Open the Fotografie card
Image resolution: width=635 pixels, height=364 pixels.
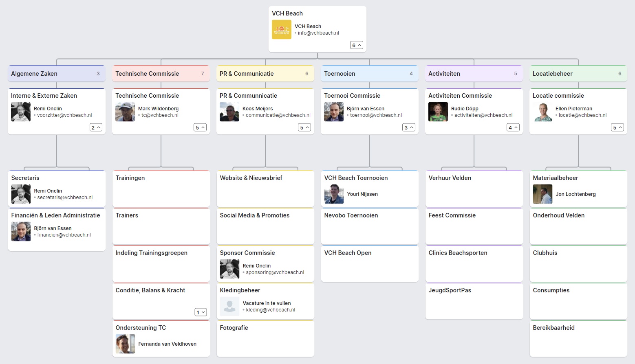pos(265,339)
